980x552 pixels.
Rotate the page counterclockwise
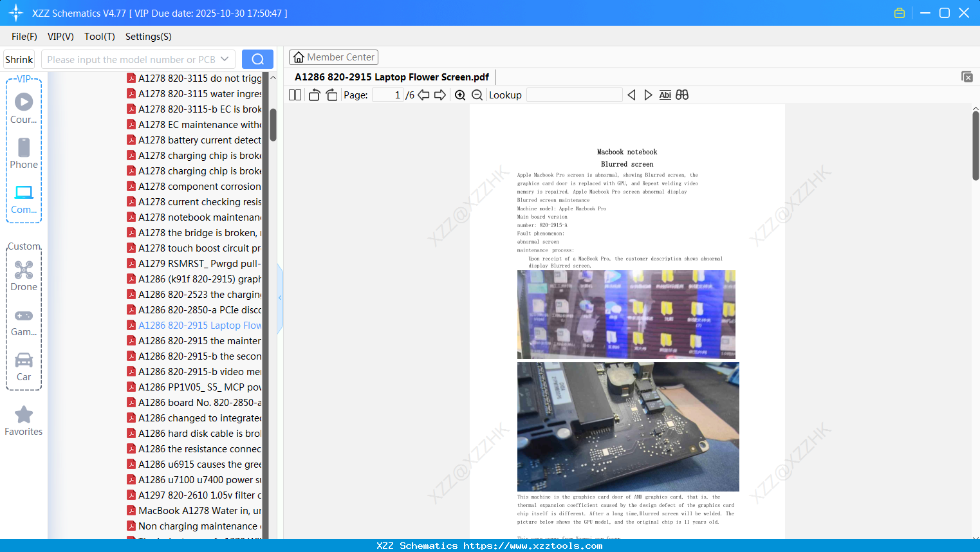[314, 95]
